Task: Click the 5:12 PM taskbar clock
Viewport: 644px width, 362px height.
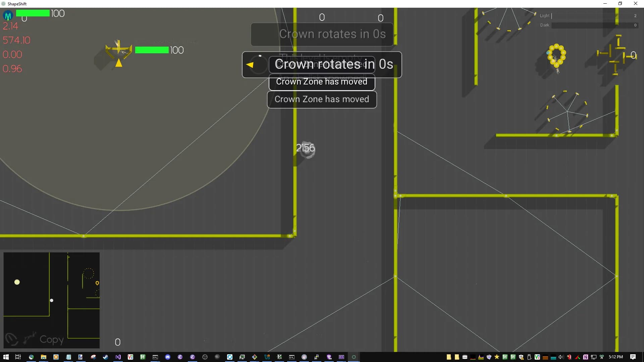Action: click(616, 357)
